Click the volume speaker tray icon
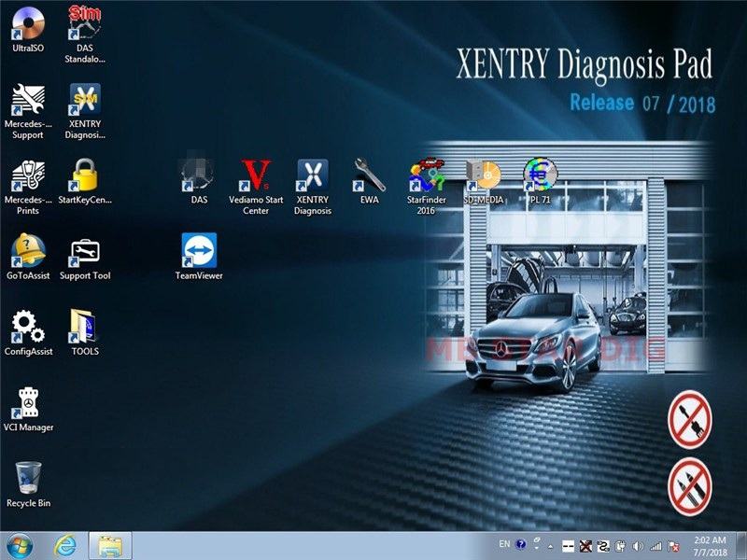 pos(638,545)
